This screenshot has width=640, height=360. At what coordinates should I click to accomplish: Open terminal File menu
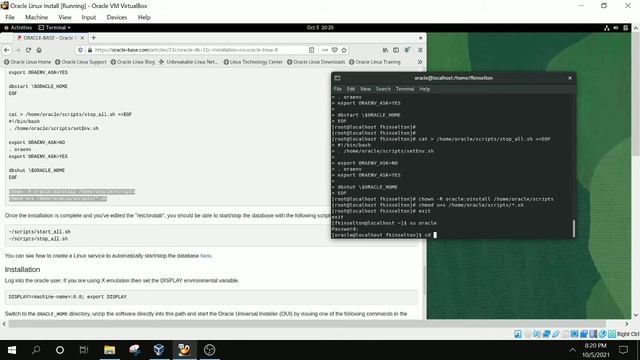pyautogui.click(x=338, y=89)
